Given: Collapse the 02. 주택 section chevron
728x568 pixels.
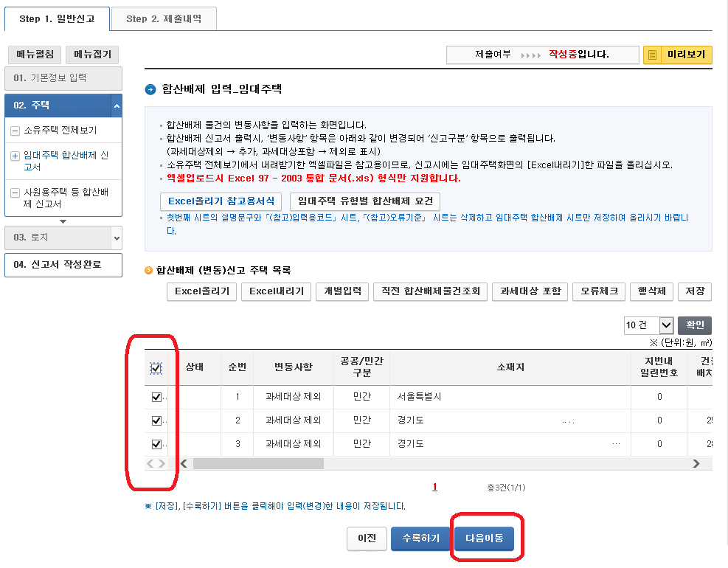Looking at the screenshot, I should [118, 105].
